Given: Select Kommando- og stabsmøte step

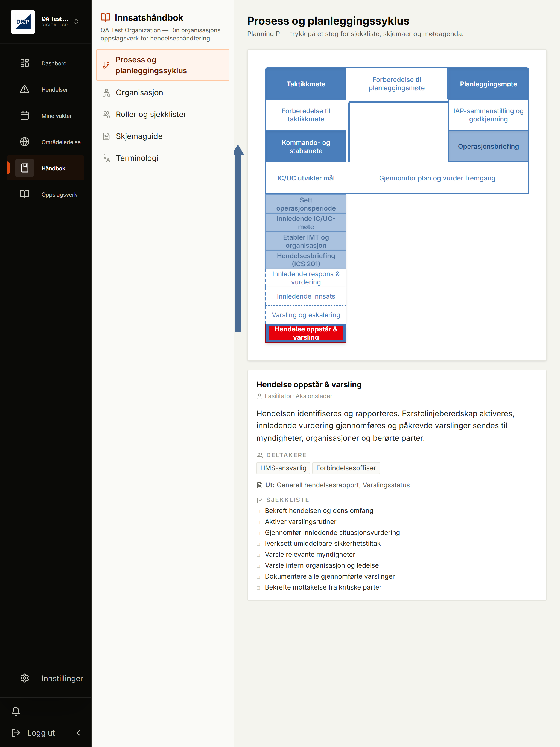Looking at the screenshot, I should coord(306,147).
